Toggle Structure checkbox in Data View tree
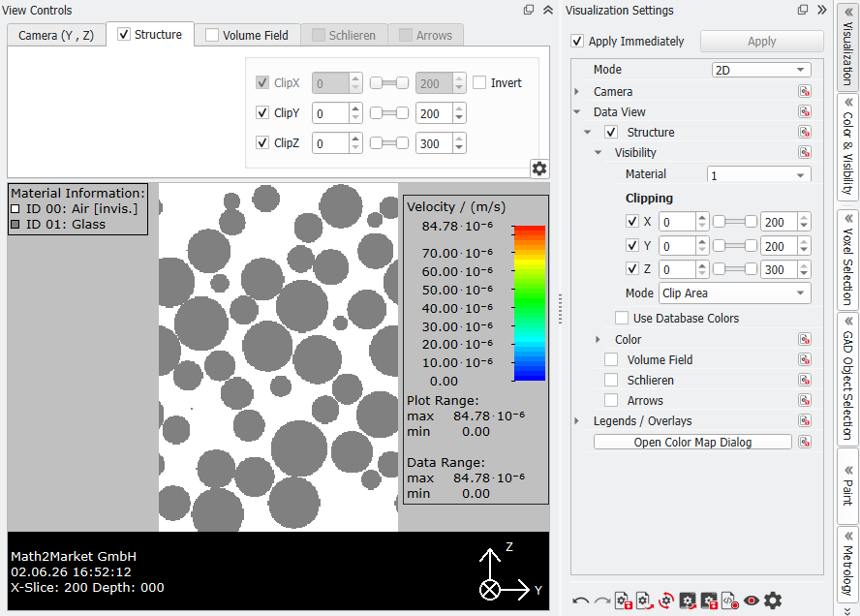The height and width of the screenshot is (616, 860). 611,132
